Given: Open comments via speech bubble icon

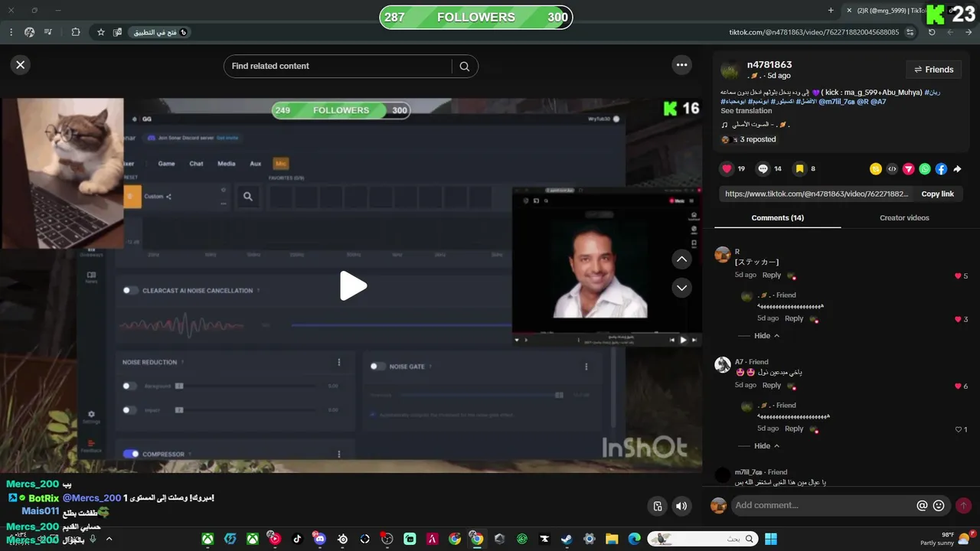Looking at the screenshot, I should click(763, 169).
